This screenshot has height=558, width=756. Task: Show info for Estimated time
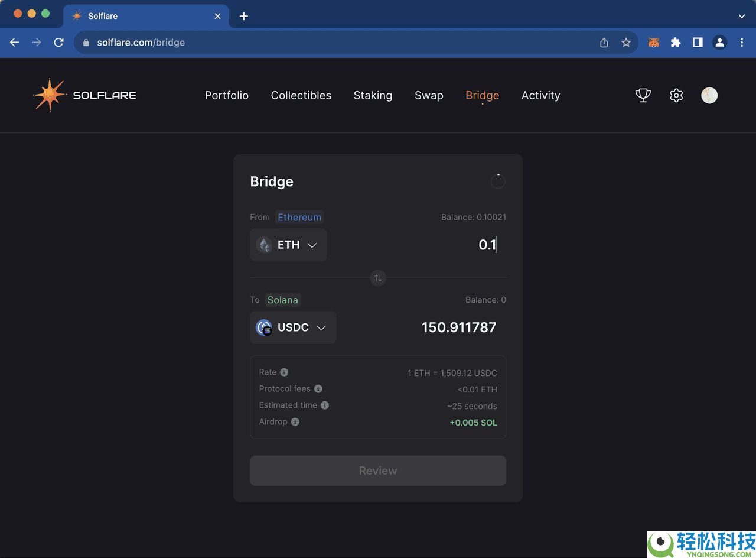(325, 405)
